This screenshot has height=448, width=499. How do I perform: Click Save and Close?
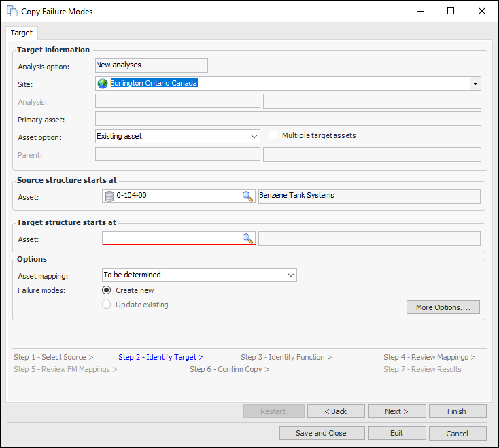[321, 433]
